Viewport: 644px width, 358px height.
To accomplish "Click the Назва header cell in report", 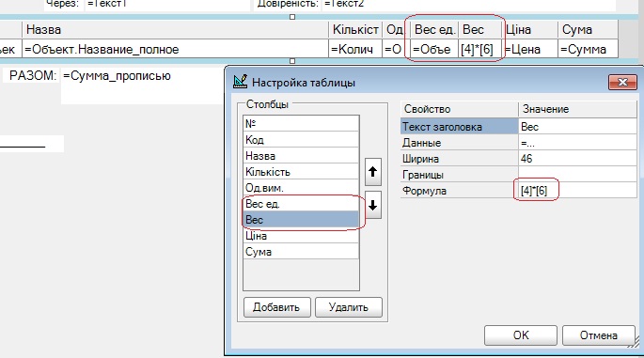I will 175,29.
